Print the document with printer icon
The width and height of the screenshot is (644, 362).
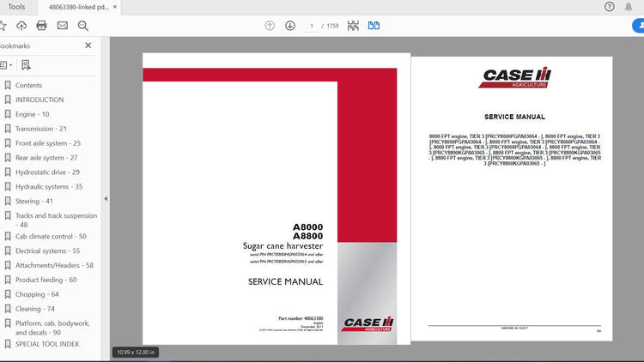(x=41, y=26)
